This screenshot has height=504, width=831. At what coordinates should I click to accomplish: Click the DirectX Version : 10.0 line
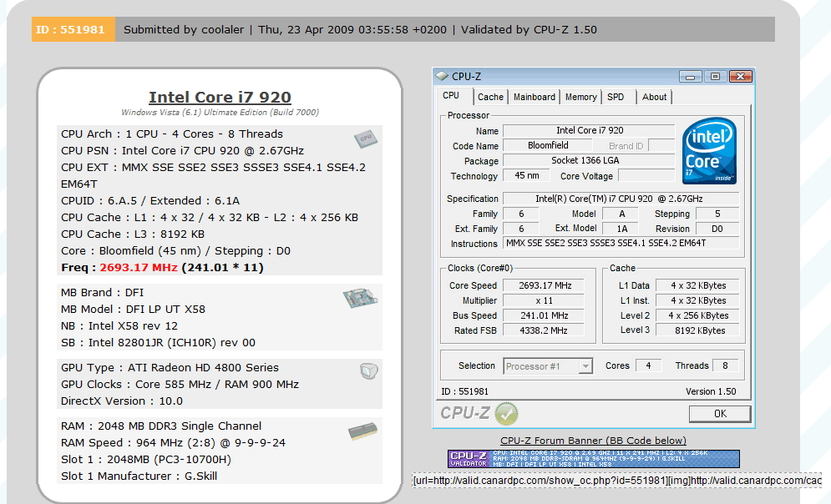tap(122, 401)
